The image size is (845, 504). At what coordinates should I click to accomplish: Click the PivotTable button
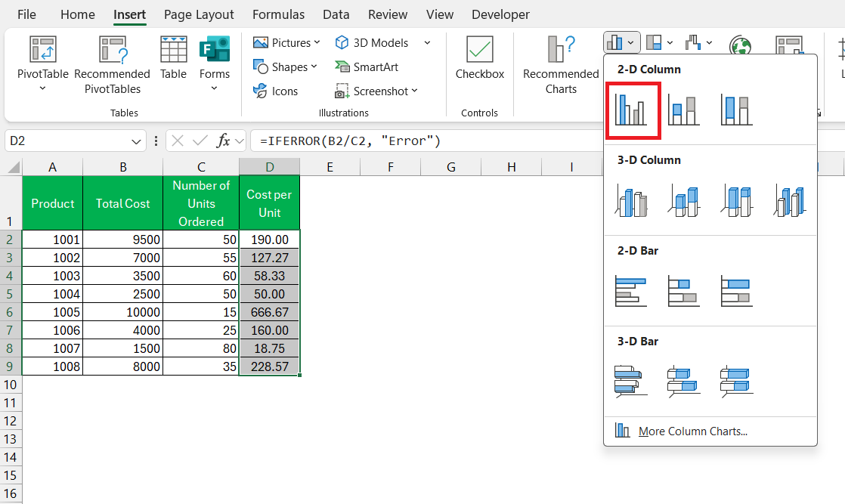[x=42, y=63]
